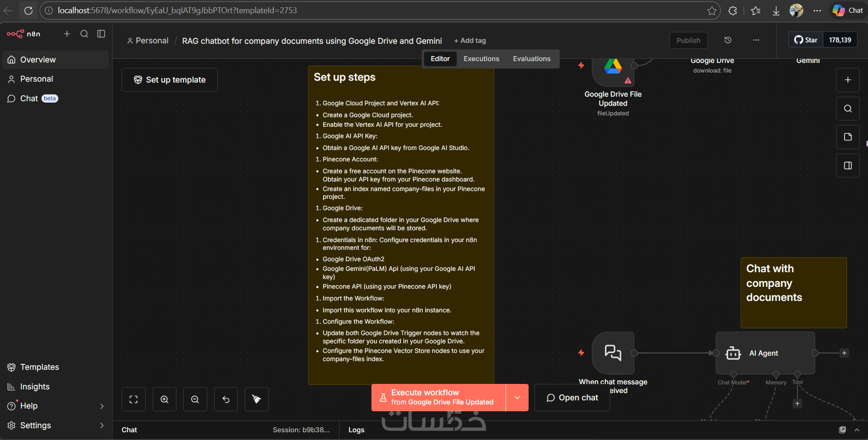Switch to the Executions tab
This screenshot has height=440, width=868.
[x=482, y=59]
